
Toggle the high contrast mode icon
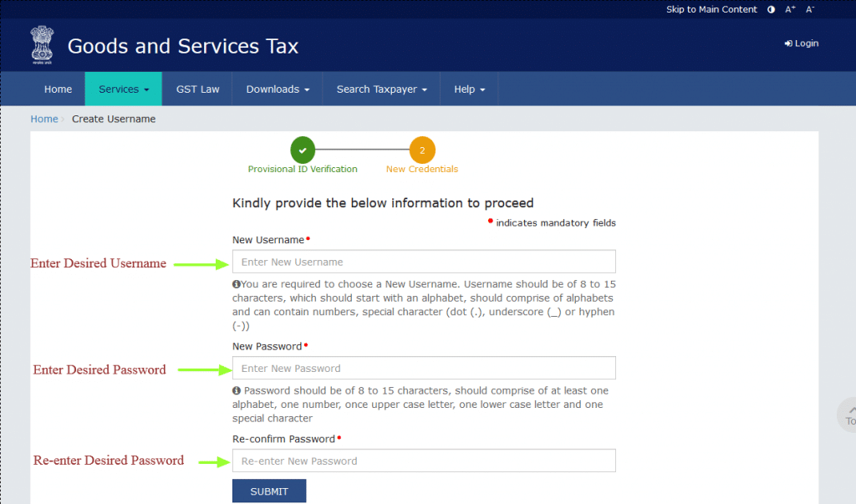tap(771, 9)
